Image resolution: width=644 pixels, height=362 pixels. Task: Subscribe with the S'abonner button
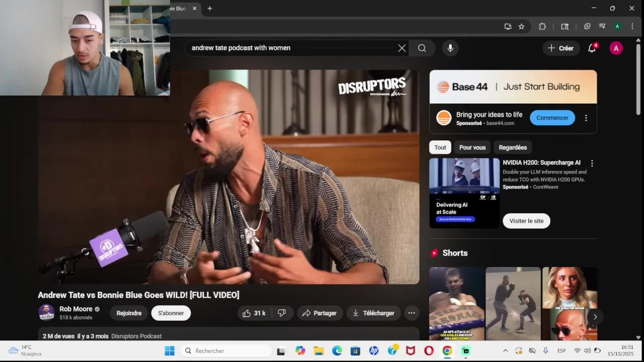coord(171,313)
